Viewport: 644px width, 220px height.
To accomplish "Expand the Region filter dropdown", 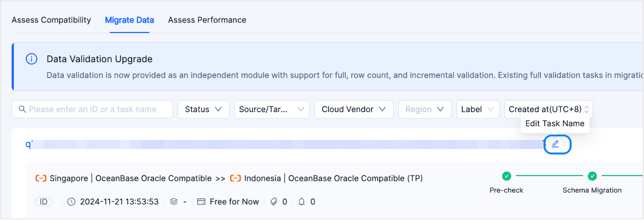I will point(425,109).
